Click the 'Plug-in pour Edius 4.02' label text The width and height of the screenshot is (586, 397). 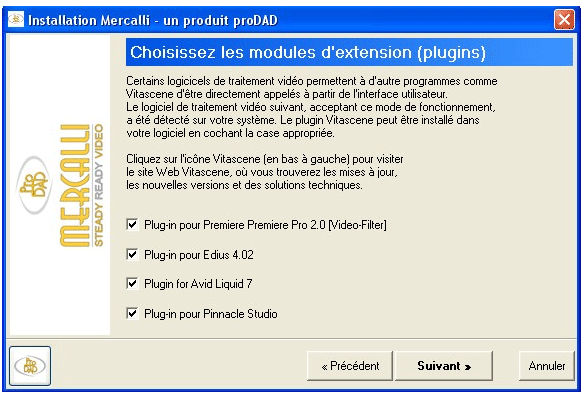(199, 255)
